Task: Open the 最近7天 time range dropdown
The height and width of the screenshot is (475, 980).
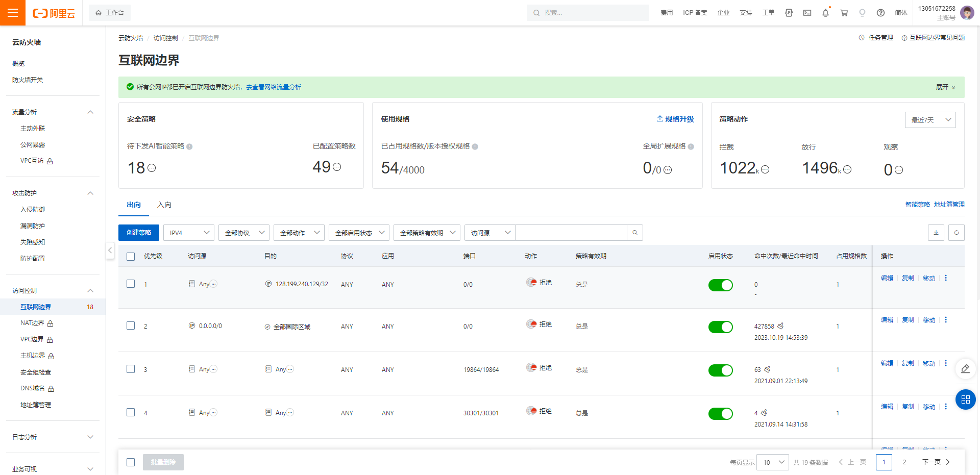Action: (x=930, y=120)
